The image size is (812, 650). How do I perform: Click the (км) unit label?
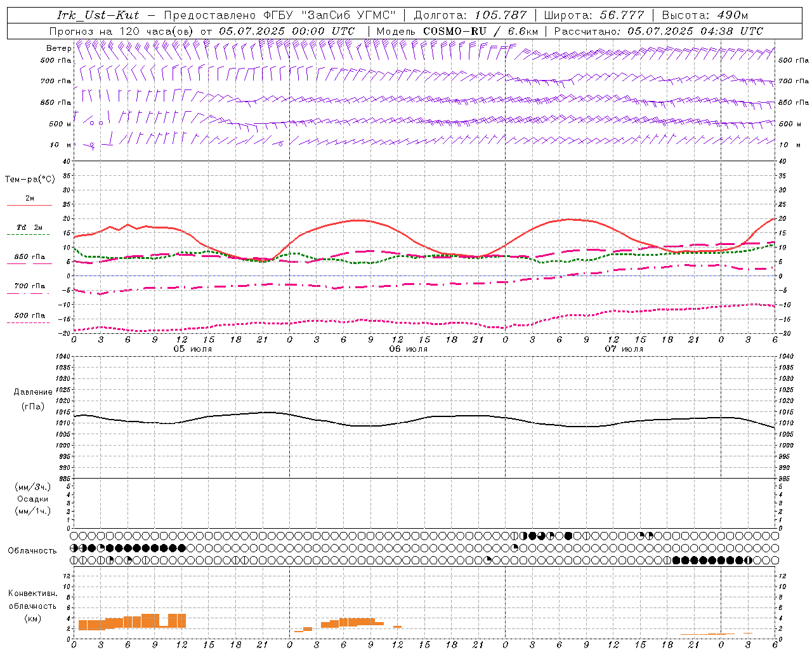click(32, 618)
